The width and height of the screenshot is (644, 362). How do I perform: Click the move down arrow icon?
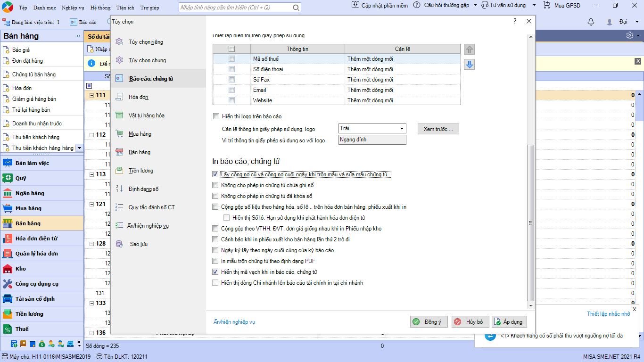[469, 65]
